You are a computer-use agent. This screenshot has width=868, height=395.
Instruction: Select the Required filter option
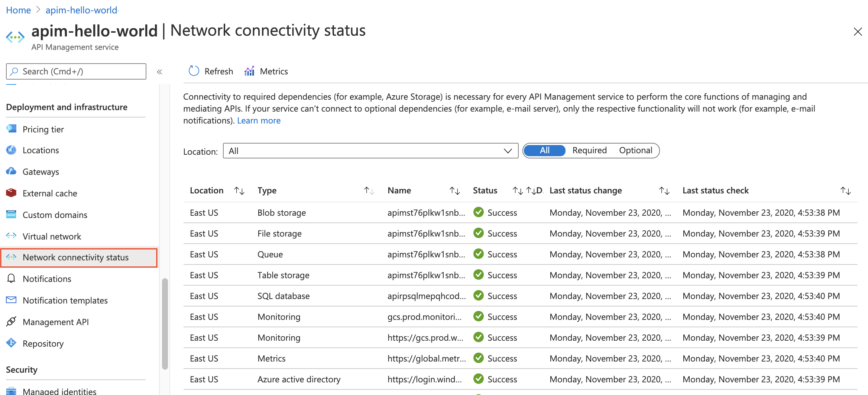point(589,150)
